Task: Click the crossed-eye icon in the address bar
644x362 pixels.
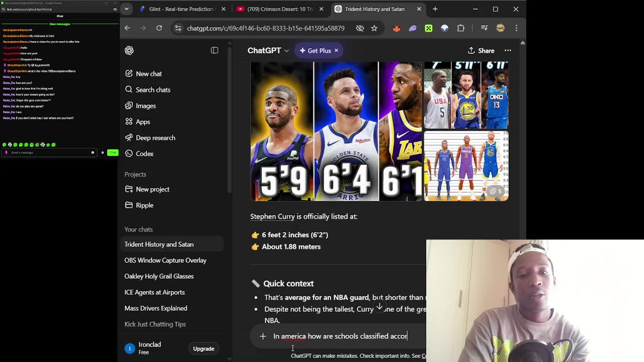Action: 360,28
